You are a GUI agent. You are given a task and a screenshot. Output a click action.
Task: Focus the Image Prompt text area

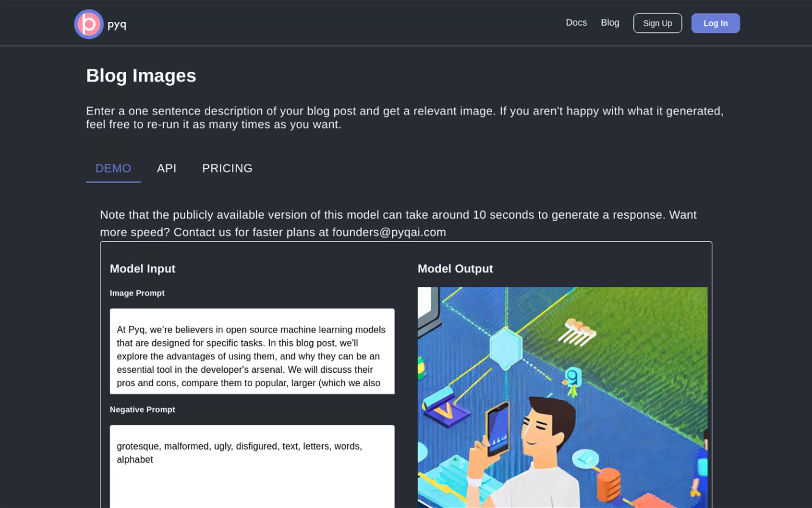pyautogui.click(x=252, y=351)
